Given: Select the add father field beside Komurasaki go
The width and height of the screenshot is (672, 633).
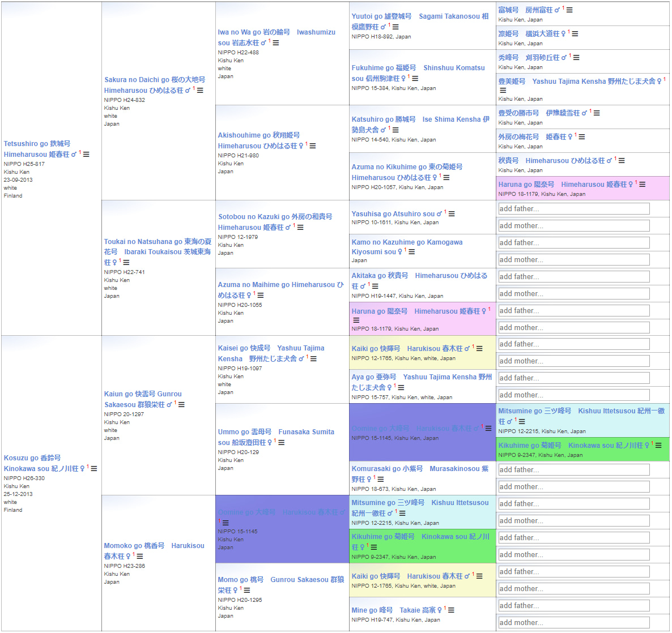Looking at the screenshot, I should pos(573,470).
